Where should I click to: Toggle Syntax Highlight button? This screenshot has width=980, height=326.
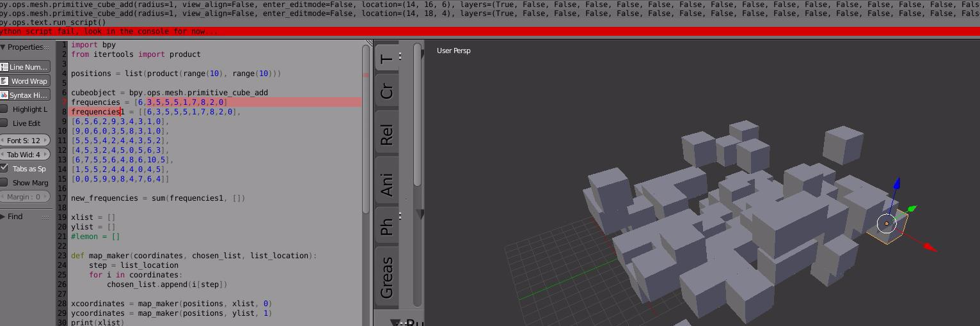pyautogui.click(x=25, y=95)
